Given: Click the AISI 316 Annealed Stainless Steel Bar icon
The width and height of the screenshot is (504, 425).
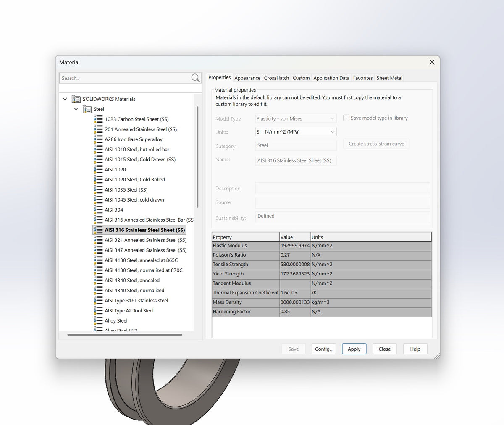Looking at the screenshot, I should (x=98, y=220).
